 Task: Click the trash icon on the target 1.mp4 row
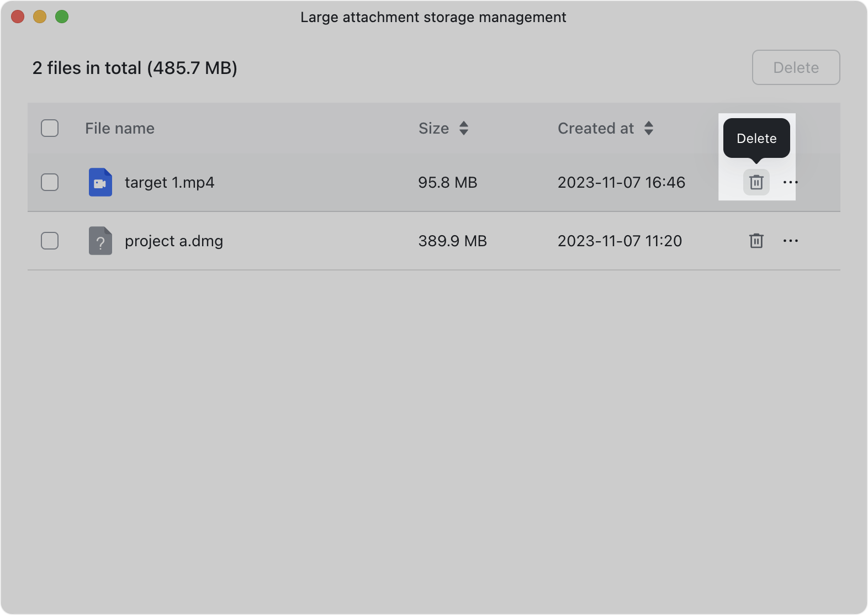[756, 182]
